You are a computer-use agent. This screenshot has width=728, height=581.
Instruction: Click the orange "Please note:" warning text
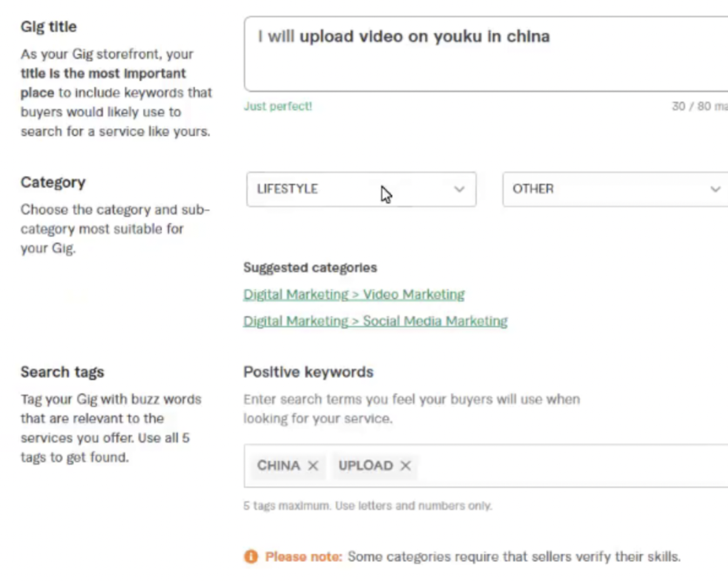[304, 557]
